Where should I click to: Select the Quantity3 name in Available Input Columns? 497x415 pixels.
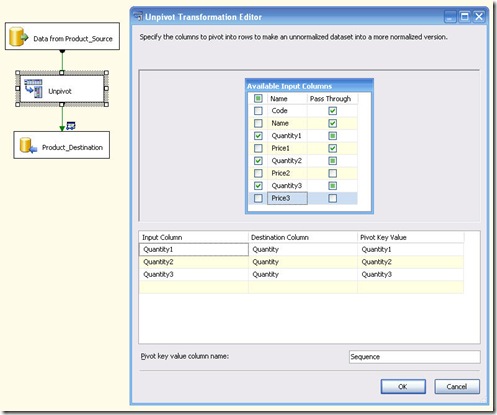[286, 186]
